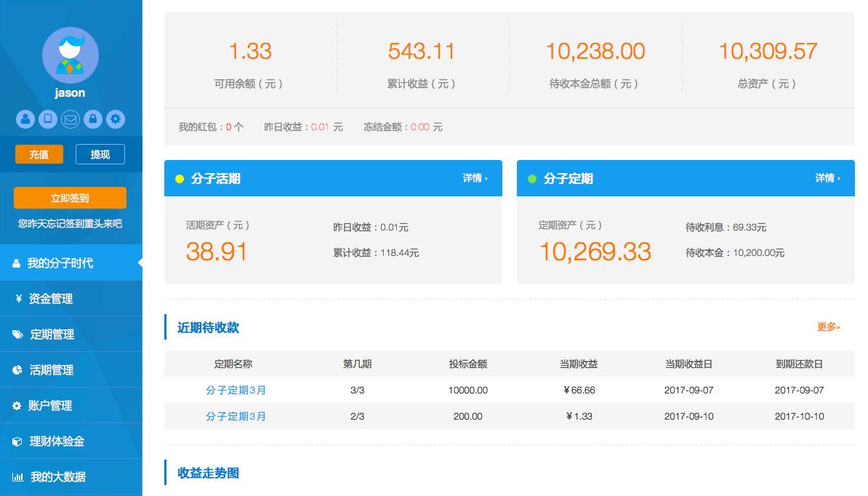The width and height of the screenshot is (868, 496).
Task: Click 更多» link for 近期待收款
Action: 828,327
